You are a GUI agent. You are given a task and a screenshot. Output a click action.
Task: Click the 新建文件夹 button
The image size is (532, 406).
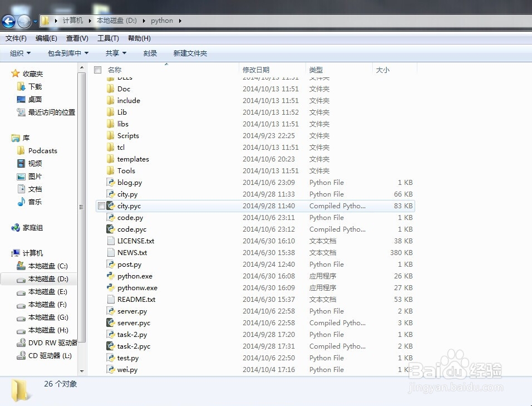tap(189, 53)
